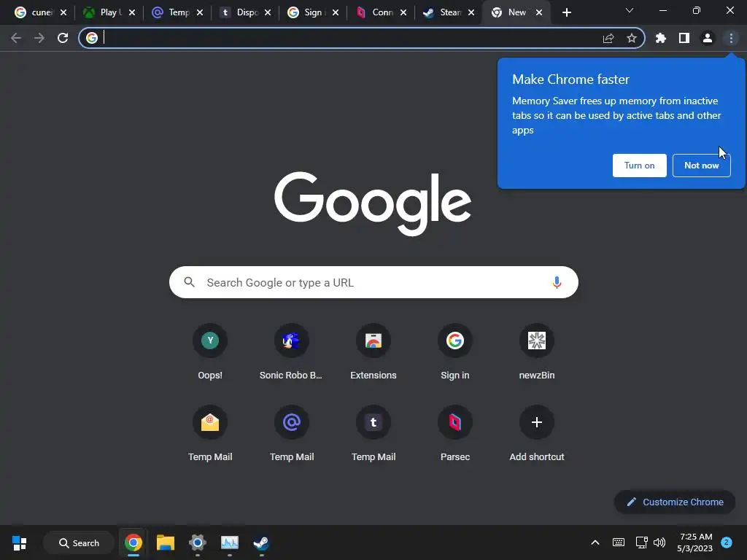Add a new tab with plus button
This screenshot has width=747, height=560.
pyautogui.click(x=566, y=13)
